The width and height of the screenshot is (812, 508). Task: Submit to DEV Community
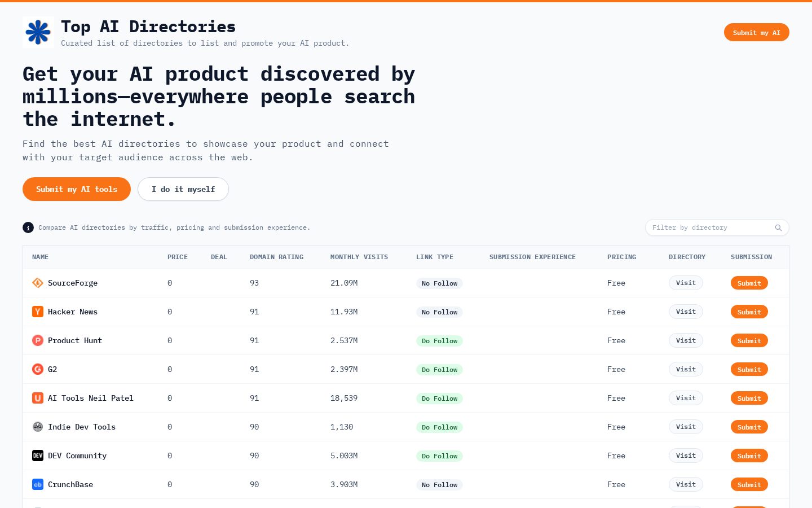[749, 456]
